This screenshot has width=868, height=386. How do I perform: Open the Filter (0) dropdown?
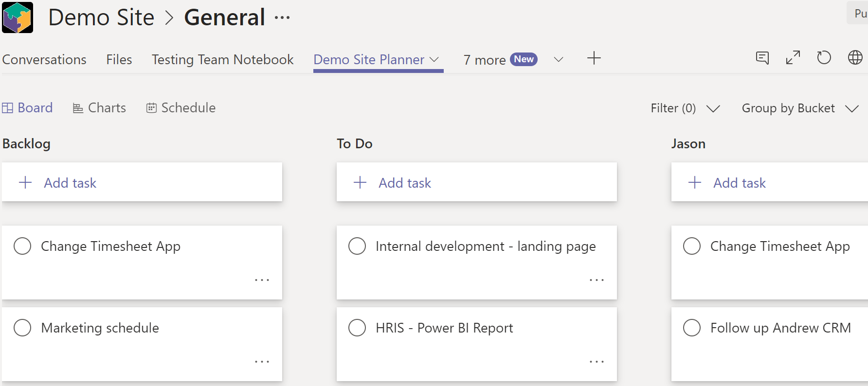[x=685, y=108]
